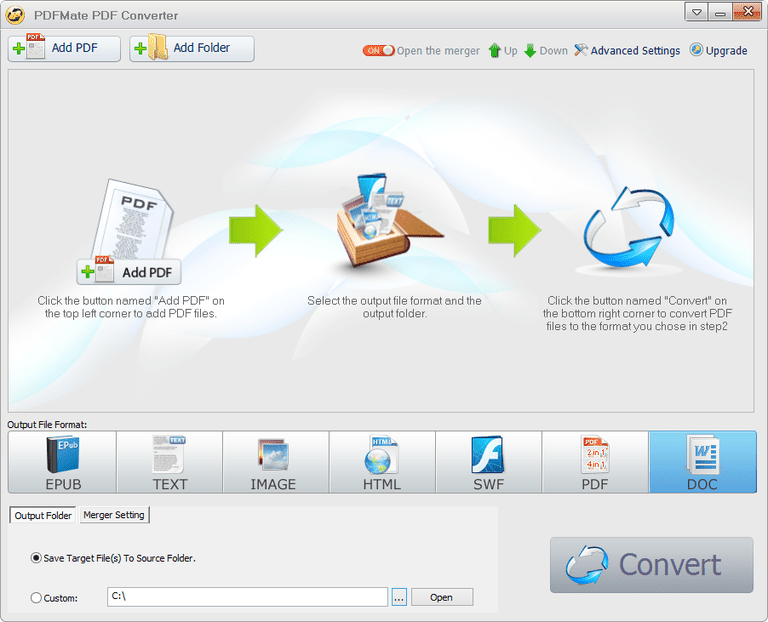
Task: Choose Save Target File(s) To Source Folder
Action: pyautogui.click(x=113, y=558)
